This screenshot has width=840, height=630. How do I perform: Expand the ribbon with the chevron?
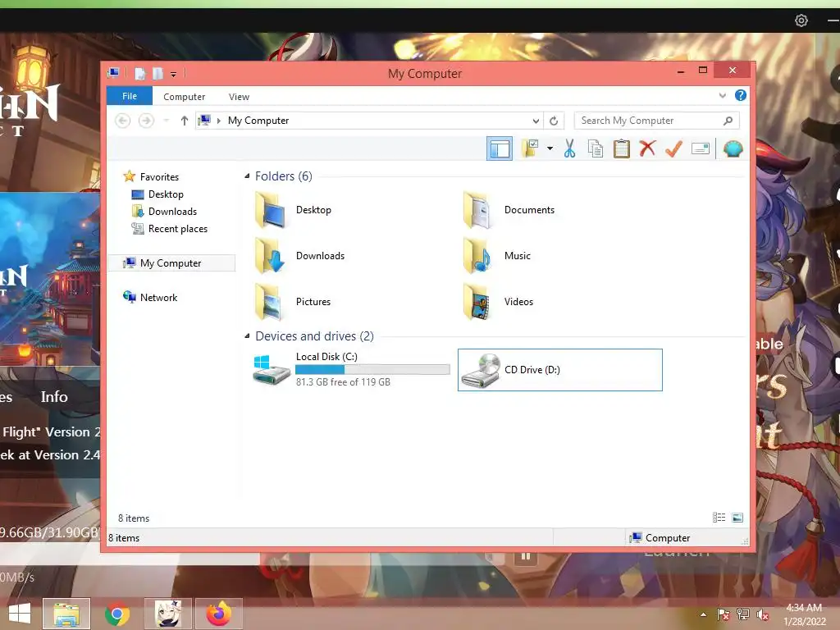[x=722, y=96]
